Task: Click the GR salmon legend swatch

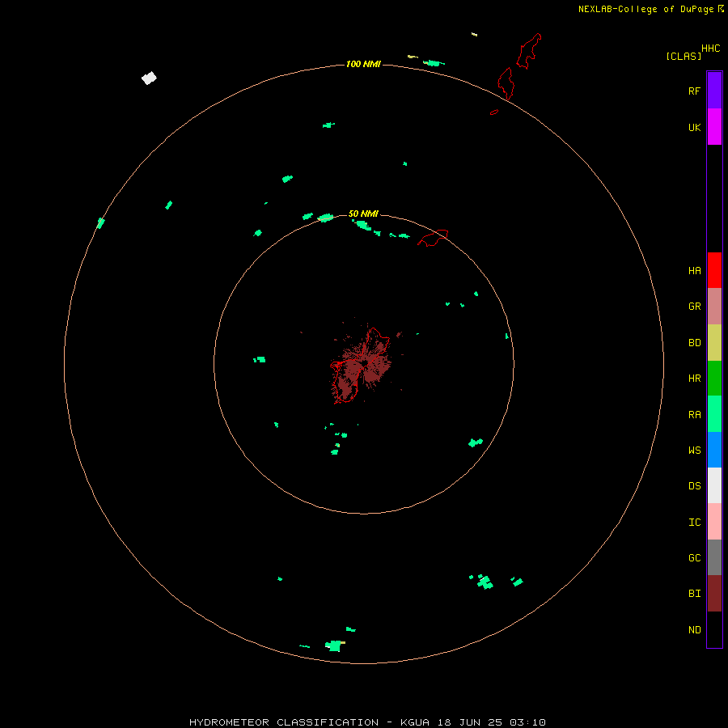Action: tap(714, 307)
